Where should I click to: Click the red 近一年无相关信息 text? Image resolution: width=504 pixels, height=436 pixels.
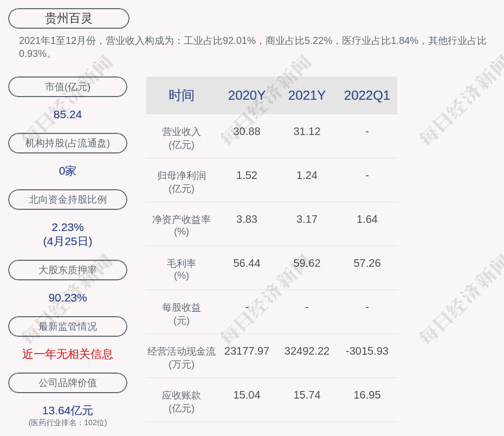[68, 354]
